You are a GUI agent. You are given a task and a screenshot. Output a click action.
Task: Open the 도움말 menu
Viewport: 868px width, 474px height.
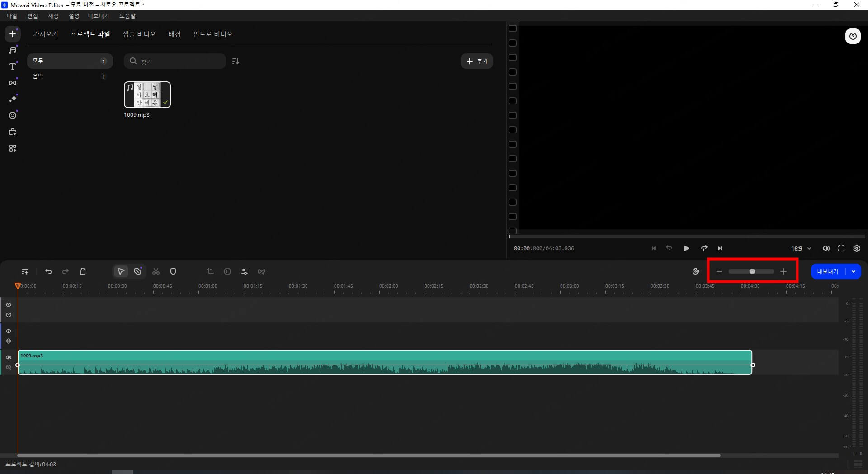[x=127, y=16]
